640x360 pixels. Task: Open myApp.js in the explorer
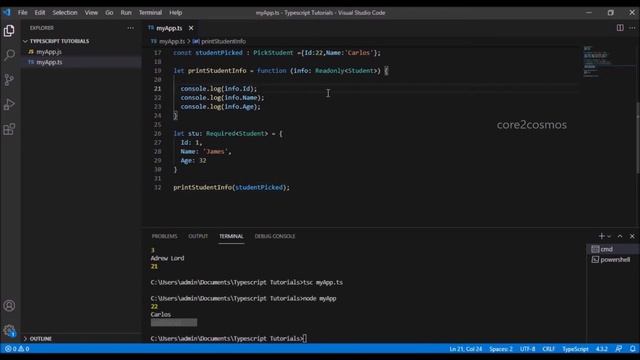tap(49, 52)
